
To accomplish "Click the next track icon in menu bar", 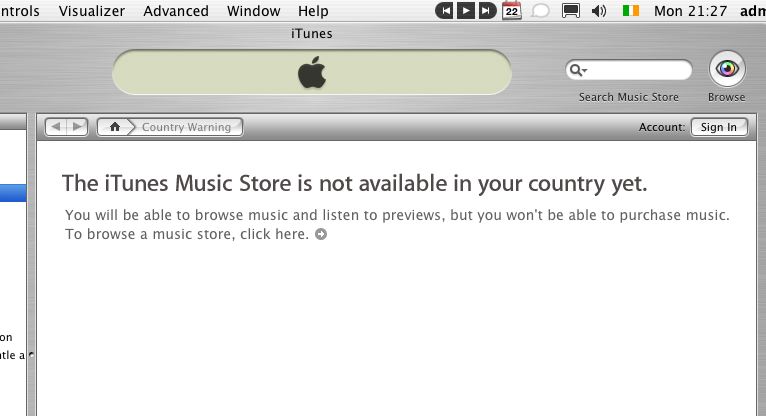I will pyautogui.click(x=487, y=11).
